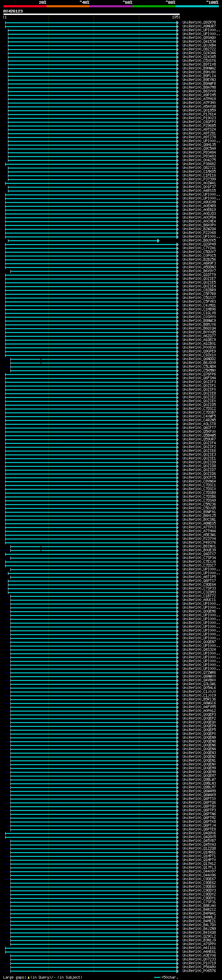Click the alignment bar of UniRef100_Q9ZR78
The height and width of the screenshot is (980, 222).
[x=92, y=23]
